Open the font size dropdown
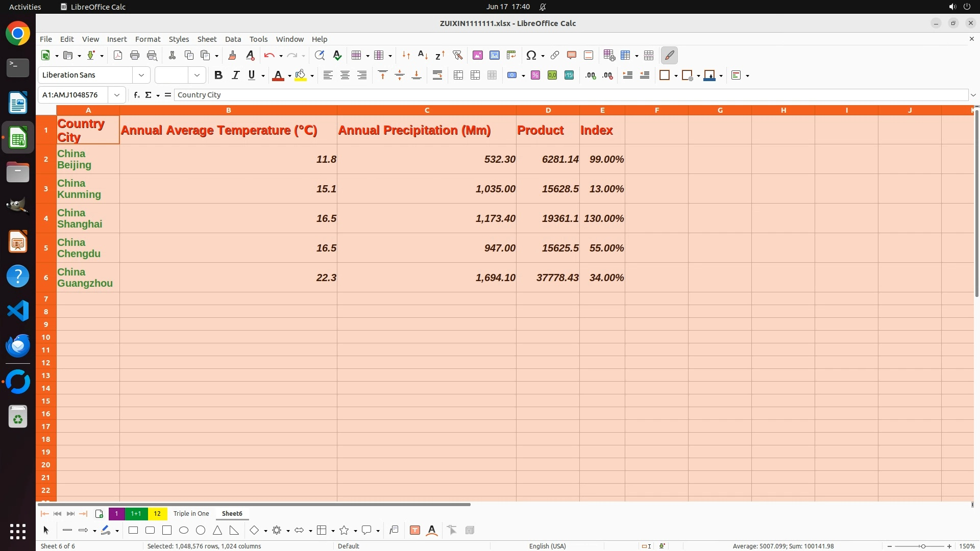This screenshot has height=551, width=980. 197,75
